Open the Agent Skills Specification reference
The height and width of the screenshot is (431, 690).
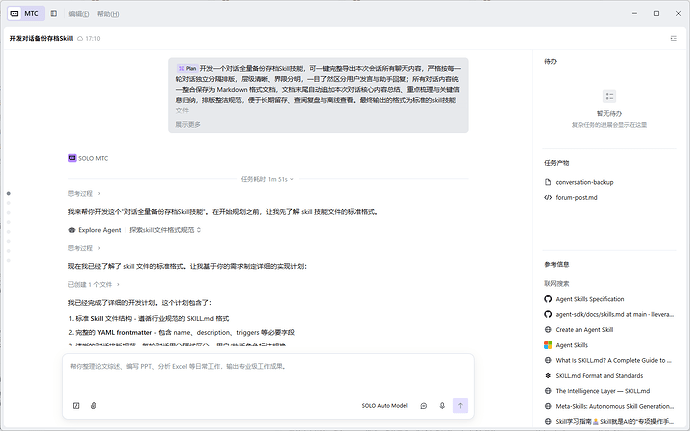tap(590, 299)
